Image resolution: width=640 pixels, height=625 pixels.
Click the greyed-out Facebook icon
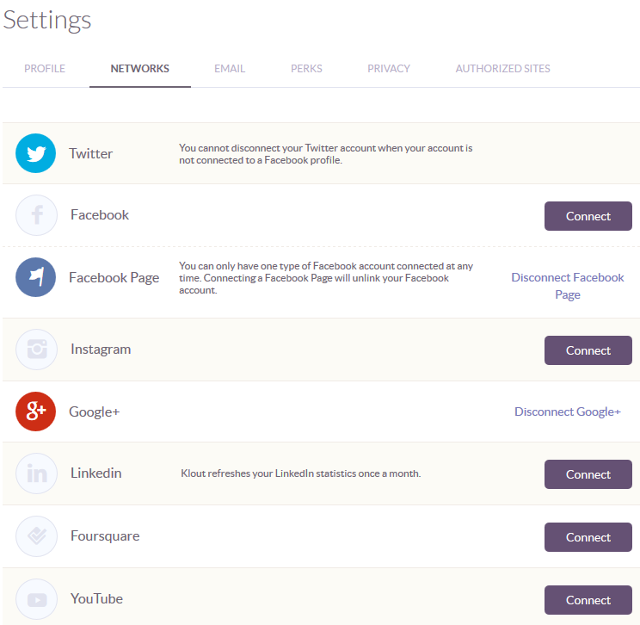click(x=36, y=215)
